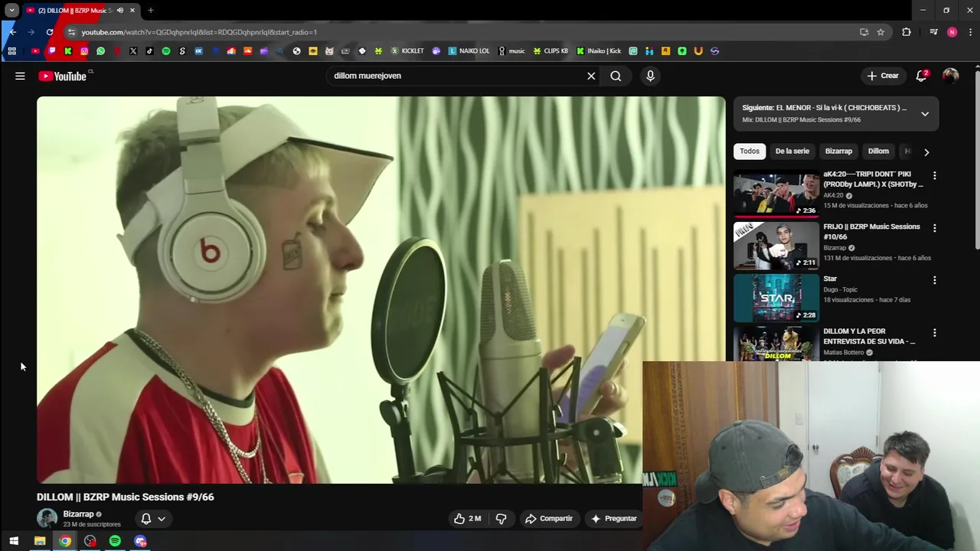The width and height of the screenshot is (980, 551).
Task: Select the Todos filter chip
Action: pos(750,151)
